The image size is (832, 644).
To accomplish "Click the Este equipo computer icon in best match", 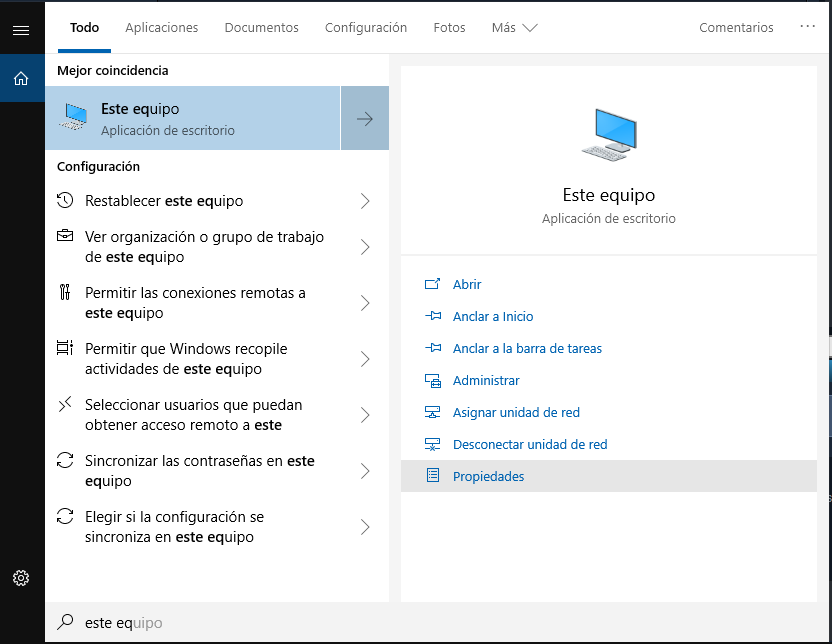I will coord(73,118).
